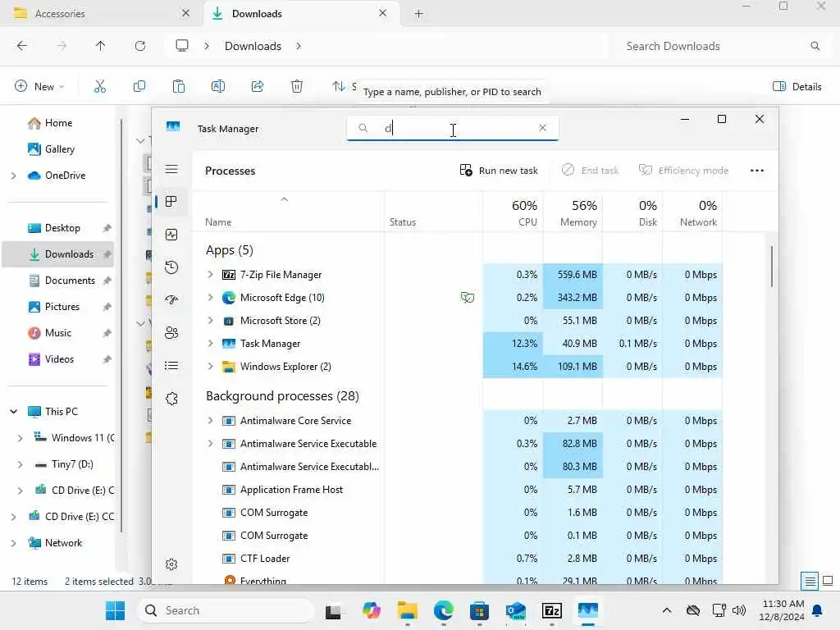Click End task button
This screenshot has height=630, width=840.
click(590, 171)
